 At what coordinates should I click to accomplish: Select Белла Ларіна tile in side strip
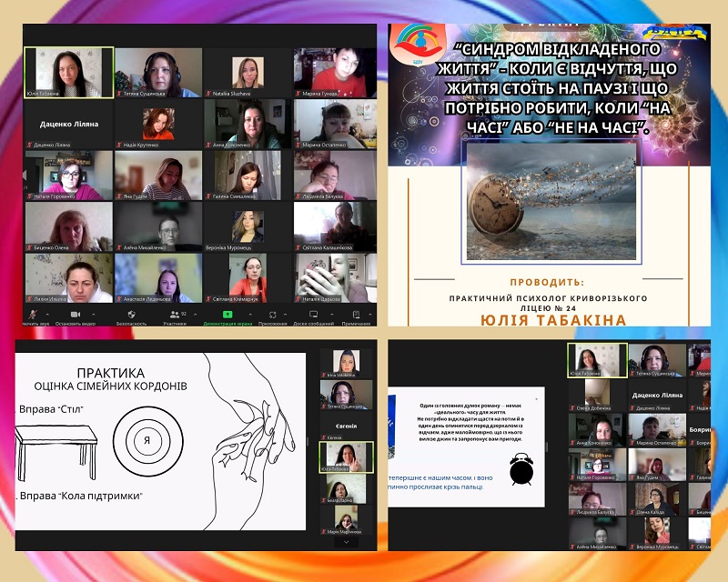347,488
